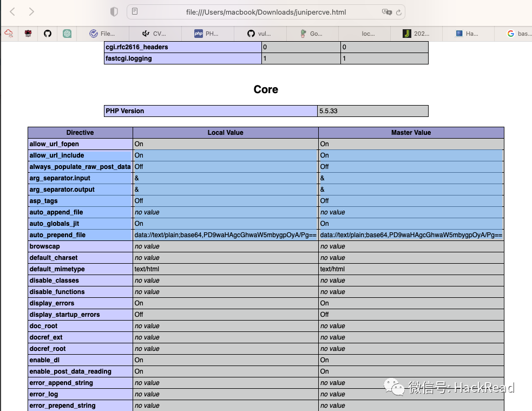Viewport: 532px width, 411px height.
Task: Select the arg_separator.output directive
Action: (62, 190)
